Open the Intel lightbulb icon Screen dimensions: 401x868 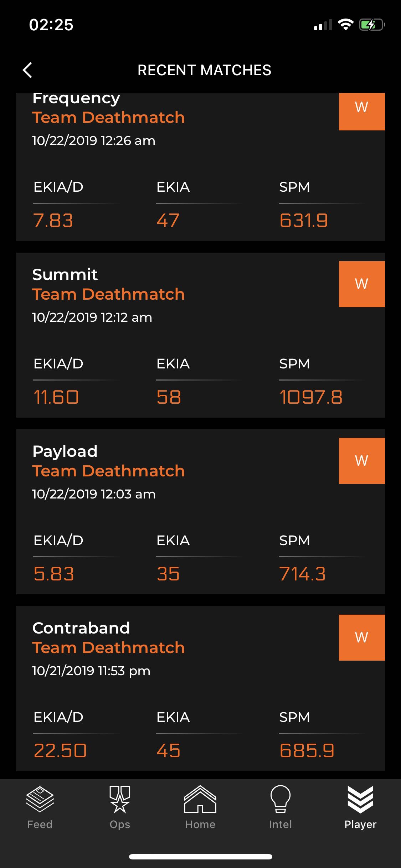[281, 800]
